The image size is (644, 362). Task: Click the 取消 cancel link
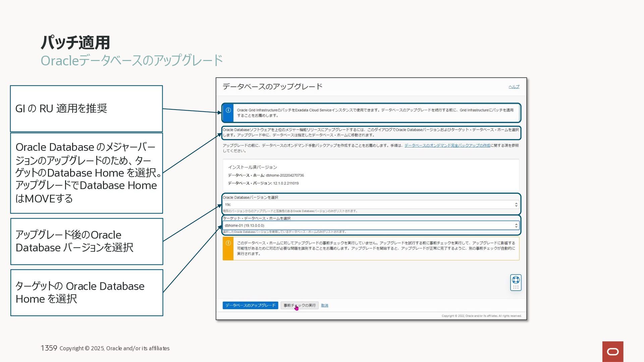[x=324, y=305]
